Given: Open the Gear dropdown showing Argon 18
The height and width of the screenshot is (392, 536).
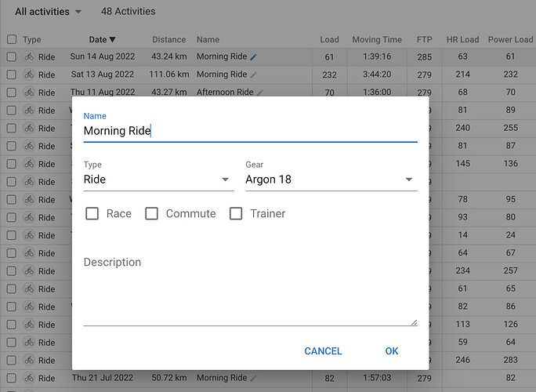Looking at the screenshot, I should coord(331,180).
